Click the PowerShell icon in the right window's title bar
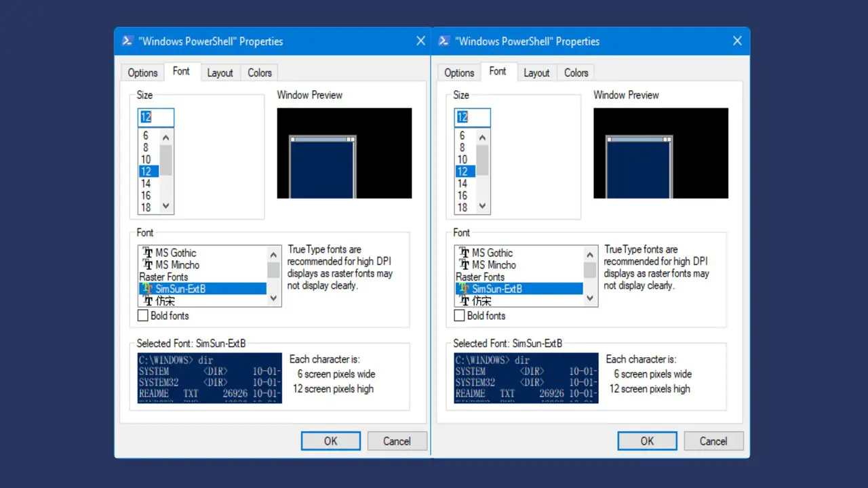This screenshot has width=868, height=488. coord(443,41)
